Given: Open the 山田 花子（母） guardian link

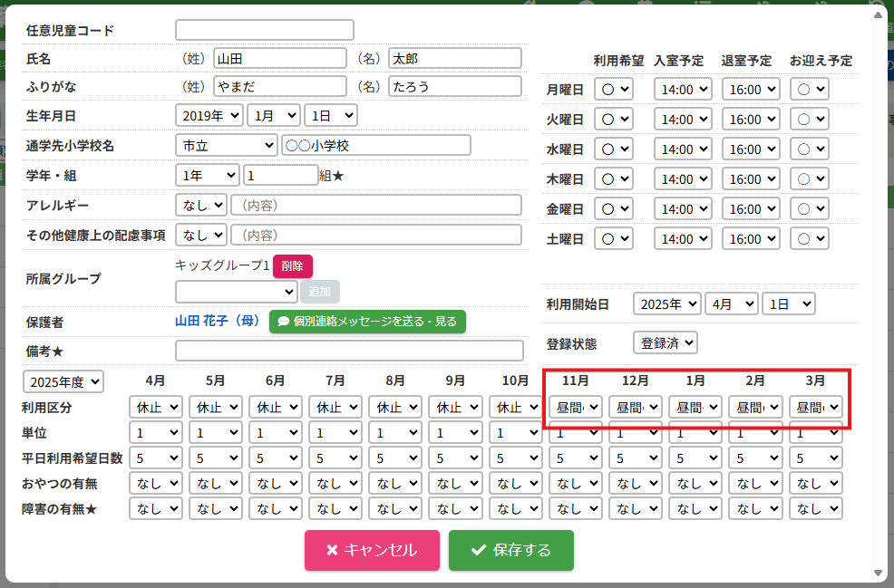Looking at the screenshot, I should [x=218, y=322].
